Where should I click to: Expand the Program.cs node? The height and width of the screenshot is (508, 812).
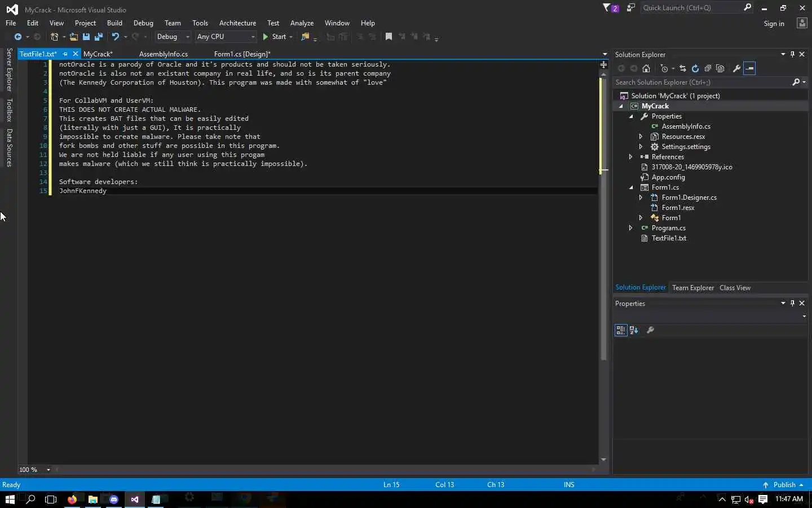tap(631, 228)
